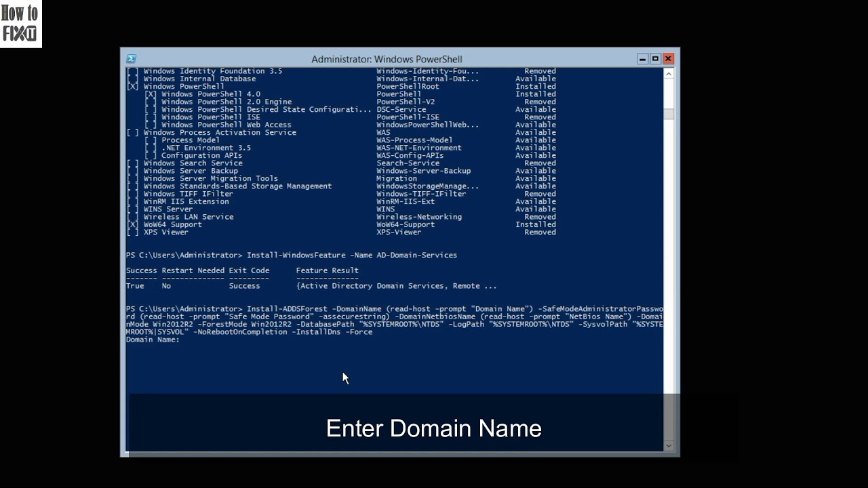Click the 'Configuration APIs' row

pyautogui.click(x=350, y=155)
